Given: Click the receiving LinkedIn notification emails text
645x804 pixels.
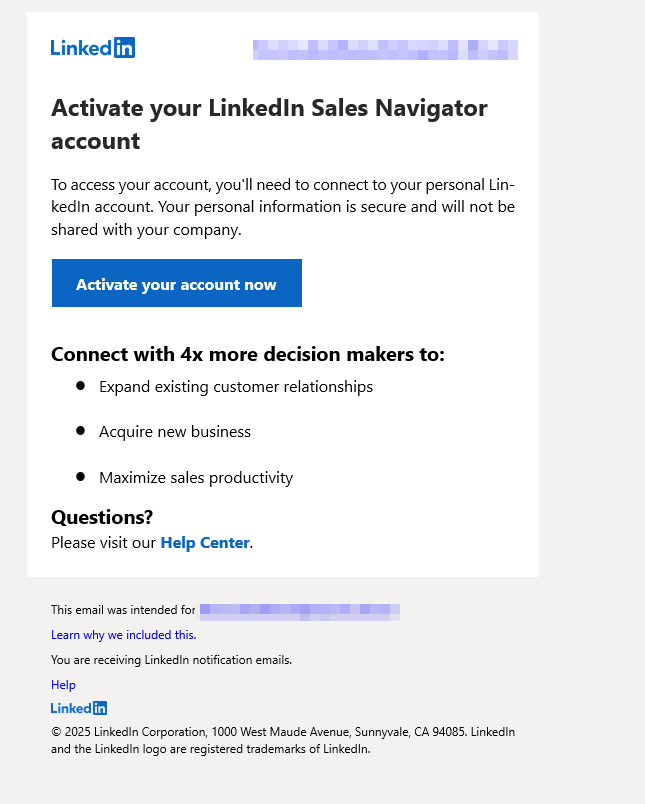Looking at the screenshot, I should [171, 660].
